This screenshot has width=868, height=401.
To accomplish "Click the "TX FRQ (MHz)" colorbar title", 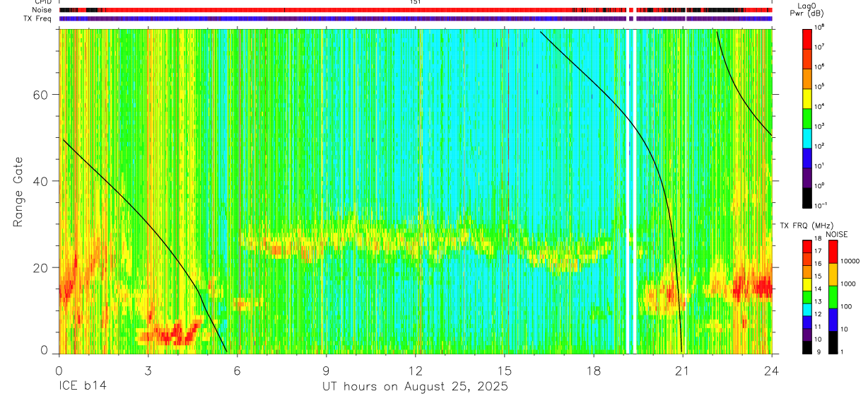I will pyautogui.click(x=805, y=226).
